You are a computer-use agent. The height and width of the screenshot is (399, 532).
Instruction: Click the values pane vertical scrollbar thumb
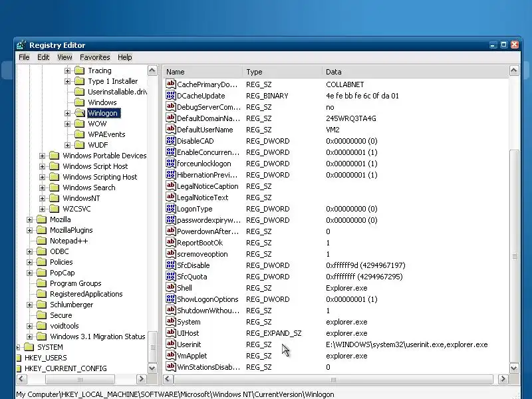514,256
